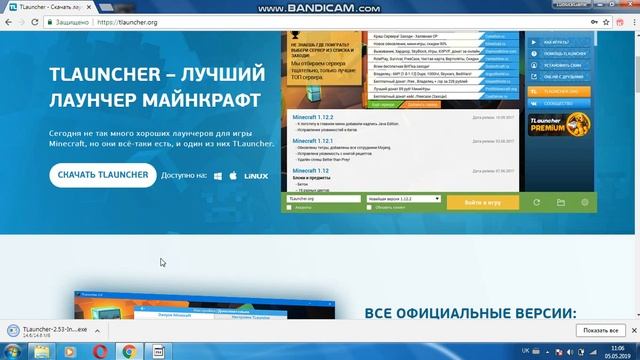Viewport: 640px width, 360px height.
Task: Expand the download item options chevron
Action: point(97,331)
